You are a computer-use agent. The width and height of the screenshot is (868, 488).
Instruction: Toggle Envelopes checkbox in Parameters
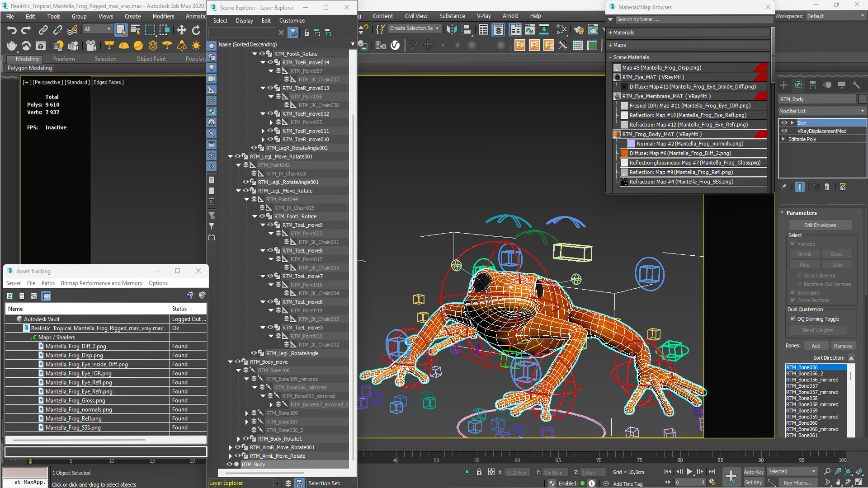click(793, 292)
